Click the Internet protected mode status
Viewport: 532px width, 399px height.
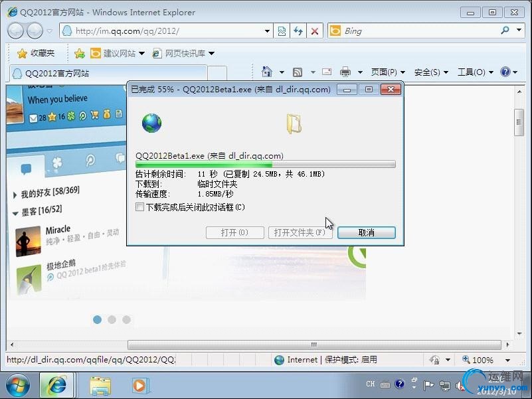click(325, 360)
